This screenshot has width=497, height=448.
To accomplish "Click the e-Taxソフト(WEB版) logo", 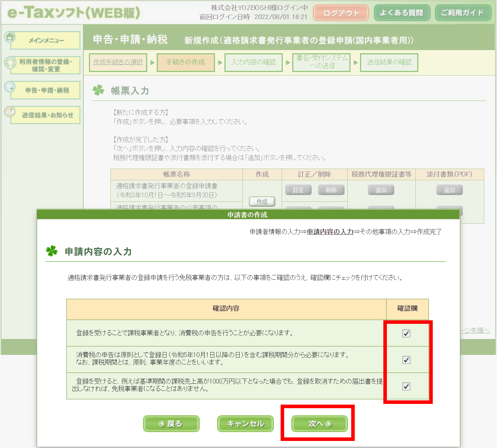I will (x=73, y=13).
